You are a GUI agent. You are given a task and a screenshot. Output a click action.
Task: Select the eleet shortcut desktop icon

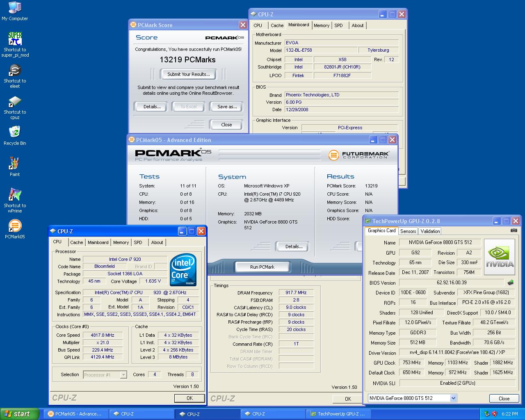click(x=15, y=76)
